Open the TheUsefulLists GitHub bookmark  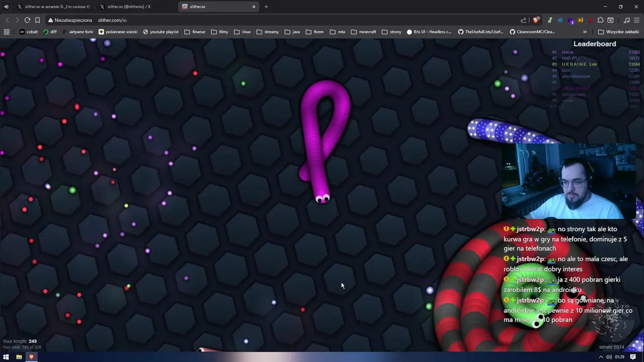tap(480, 32)
